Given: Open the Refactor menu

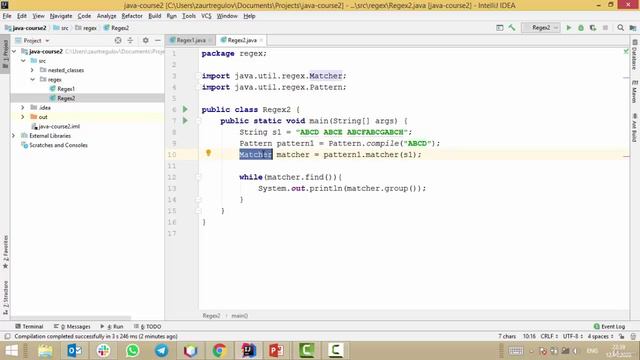Looking at the screenshot, I should (x=132, y=16).
